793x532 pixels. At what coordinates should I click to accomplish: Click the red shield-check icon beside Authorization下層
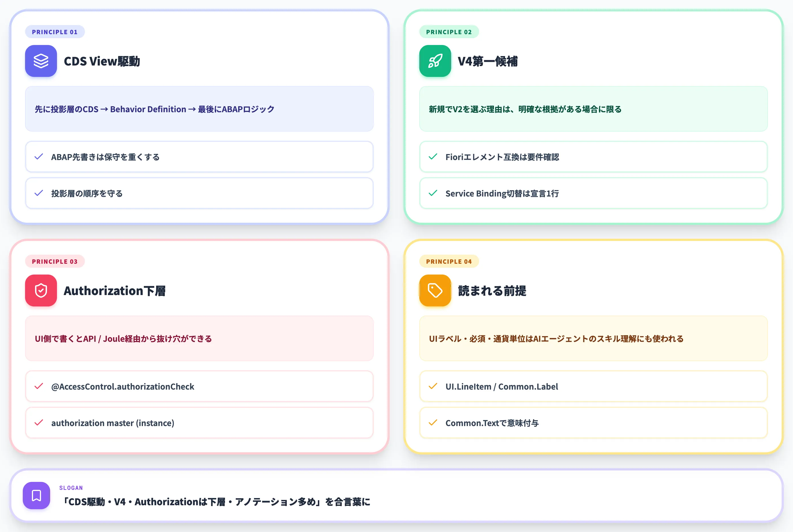tap(41, 290)
